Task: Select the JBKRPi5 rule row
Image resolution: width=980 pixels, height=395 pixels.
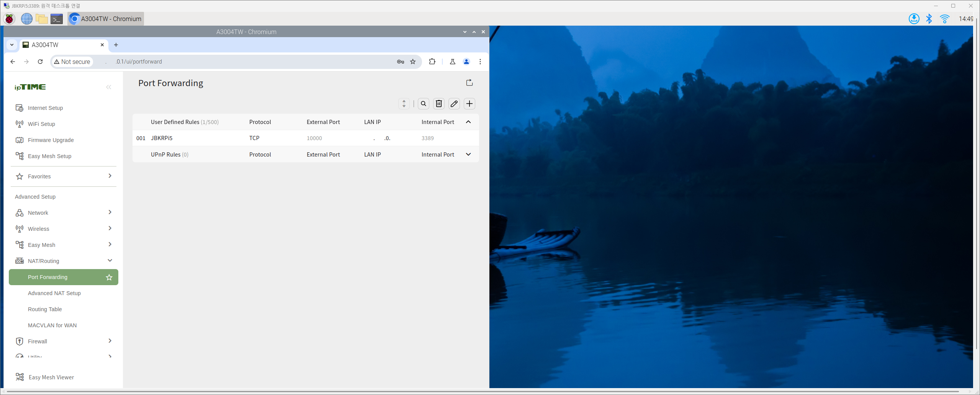Action: tap(162, 138)
